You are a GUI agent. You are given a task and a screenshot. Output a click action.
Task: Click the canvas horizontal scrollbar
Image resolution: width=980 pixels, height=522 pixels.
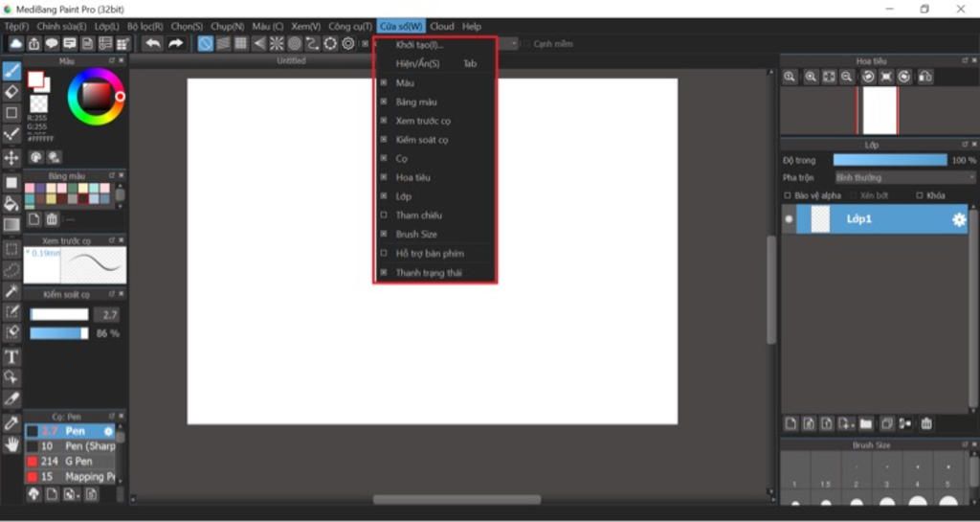pos(457,500)
